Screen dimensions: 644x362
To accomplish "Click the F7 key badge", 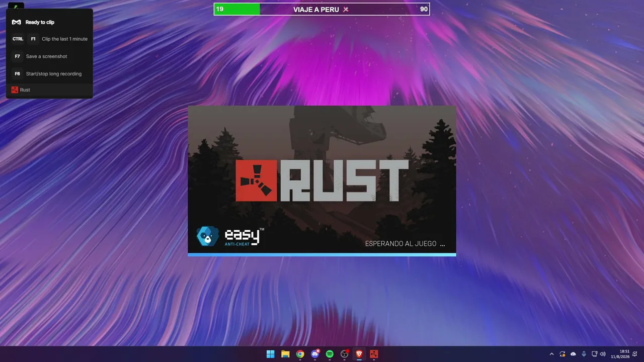I will tap(17, 56).
